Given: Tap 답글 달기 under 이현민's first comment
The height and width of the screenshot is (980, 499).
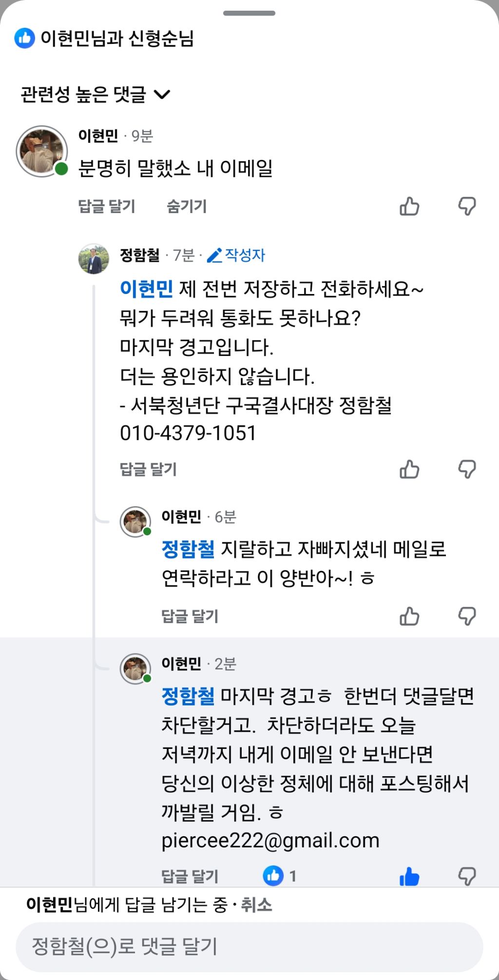Looking at the screenshot, I should 107,206.
